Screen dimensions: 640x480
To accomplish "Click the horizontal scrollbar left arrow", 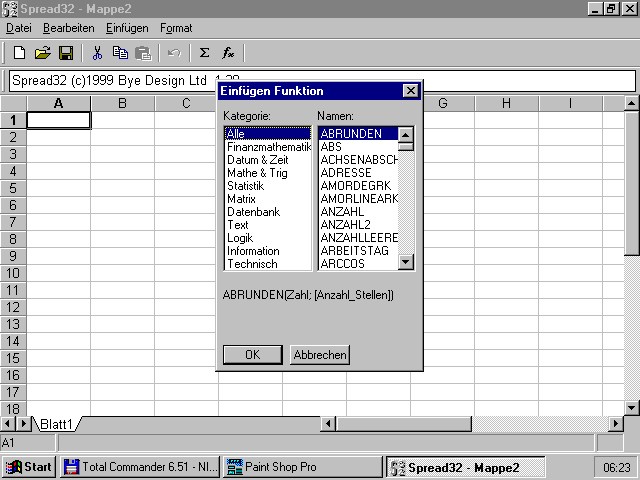I will click(328, 424).
